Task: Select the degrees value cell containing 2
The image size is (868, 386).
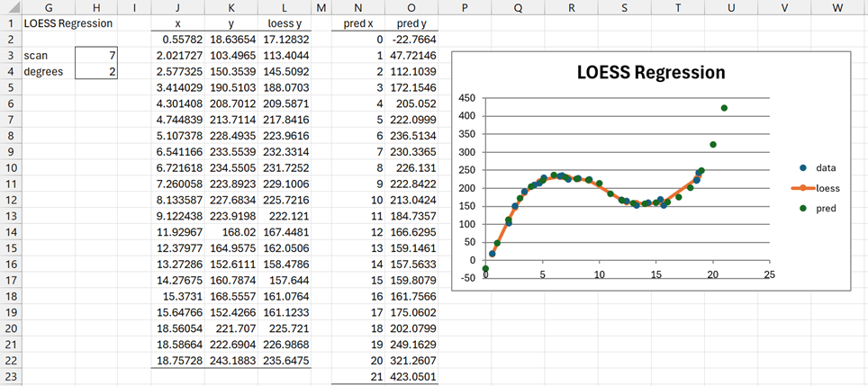Action: (97, 71)
